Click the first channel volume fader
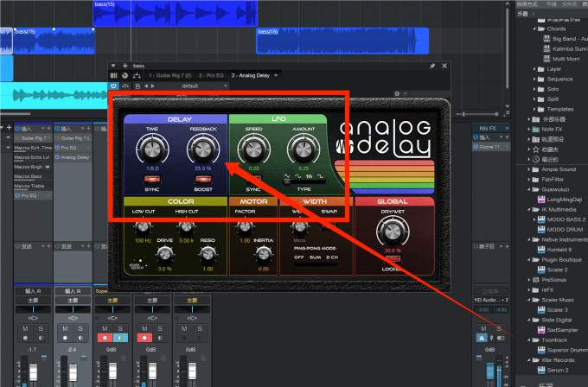588x387 pixels. [34, 372]
